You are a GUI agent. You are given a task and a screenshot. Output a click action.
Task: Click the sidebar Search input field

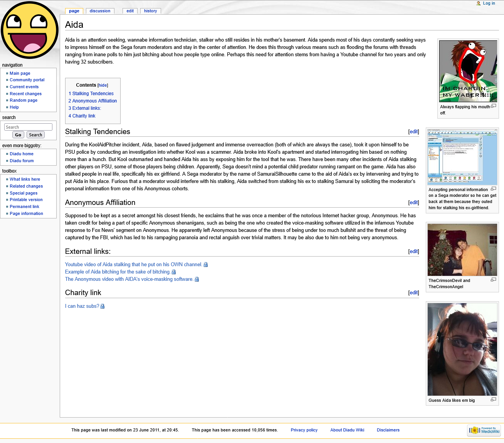tap(28, 127)
